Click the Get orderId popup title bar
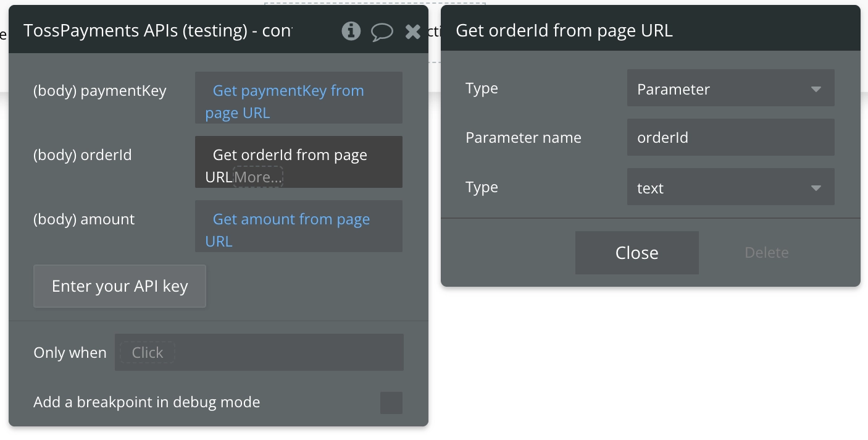868x440 pixels. point(649,30)
